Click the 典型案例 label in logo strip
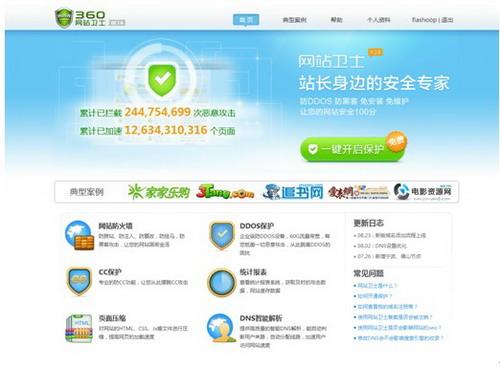The image size is (500, 367). click(x=86, y=192)
